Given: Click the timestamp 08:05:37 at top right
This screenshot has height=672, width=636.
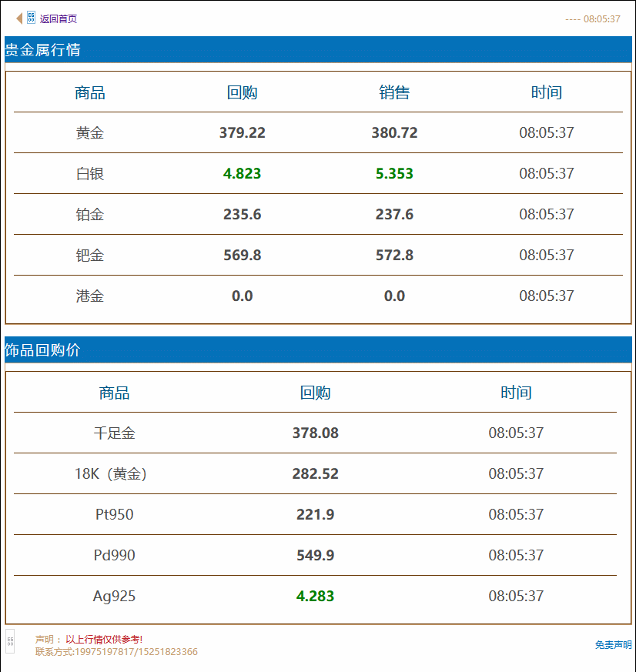Looking at the screenshot, I should click(x=601, y=18).
